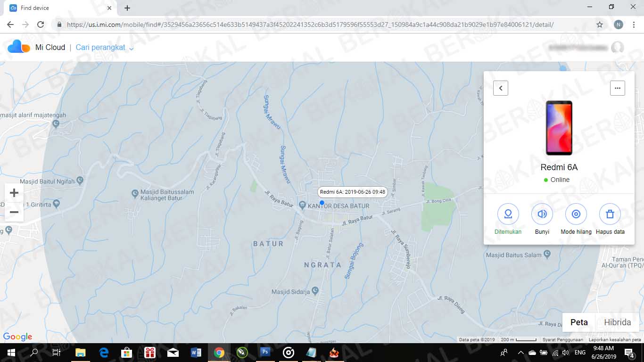Open Chrome menu three dots
This screenshot has width=644, height=362.
[x=634, y=25]
